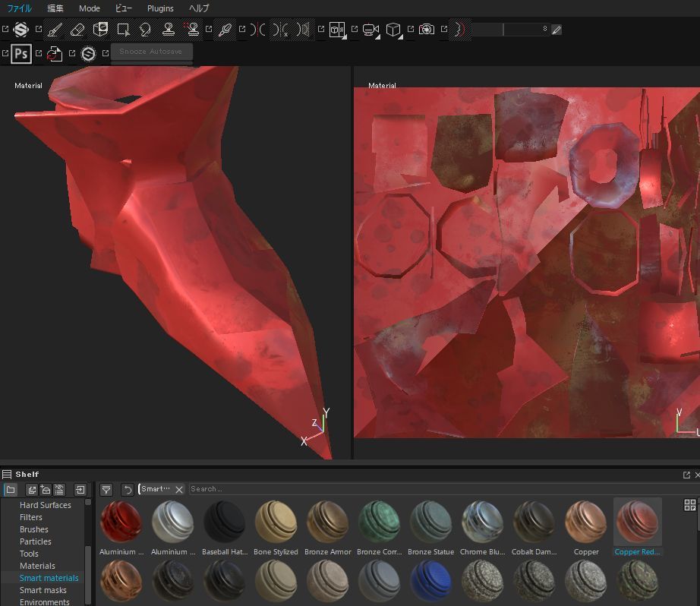700x606 pixels.
Task: Undock the Shelf panel with the float icon
Action: click(686, 475)
